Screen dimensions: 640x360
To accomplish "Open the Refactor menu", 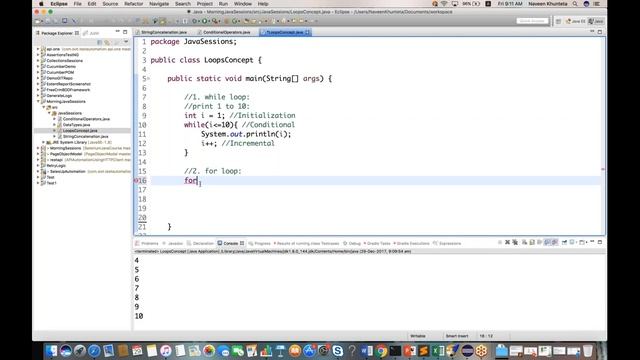I will (x=133, y=4).
